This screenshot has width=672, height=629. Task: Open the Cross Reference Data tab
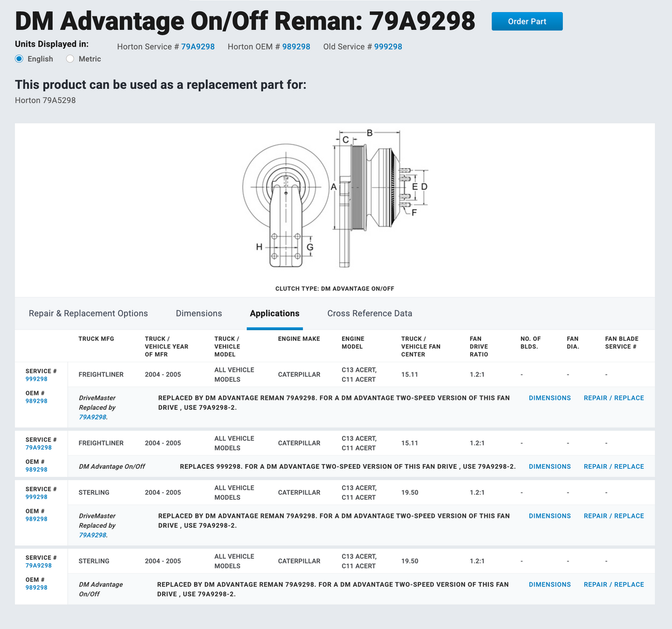[369, 313]
